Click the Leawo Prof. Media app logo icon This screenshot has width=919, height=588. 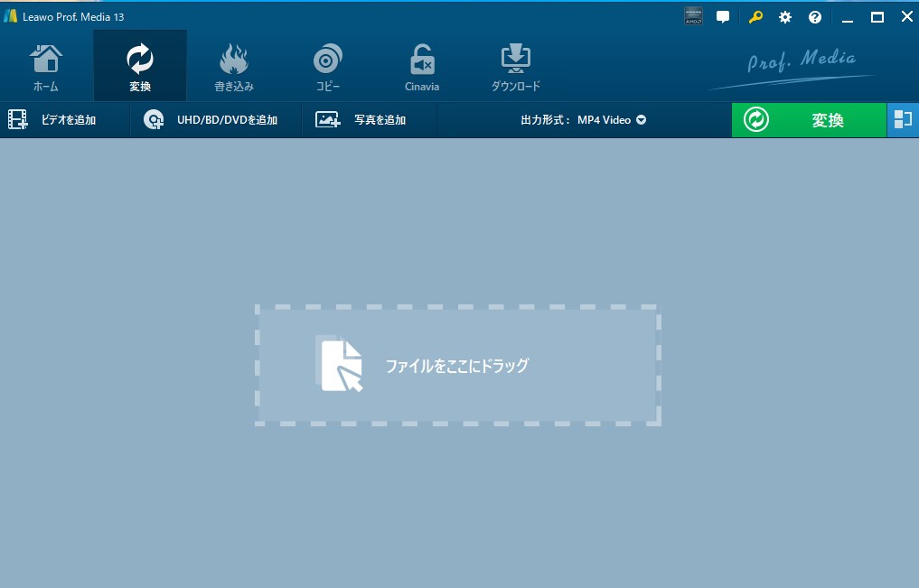pos(10,16)
